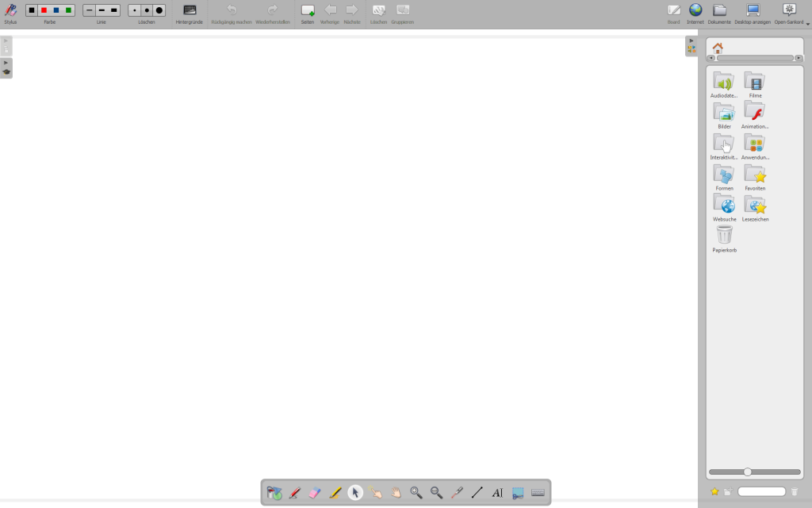Pick the yellow highlighter tool

point(335,493)
